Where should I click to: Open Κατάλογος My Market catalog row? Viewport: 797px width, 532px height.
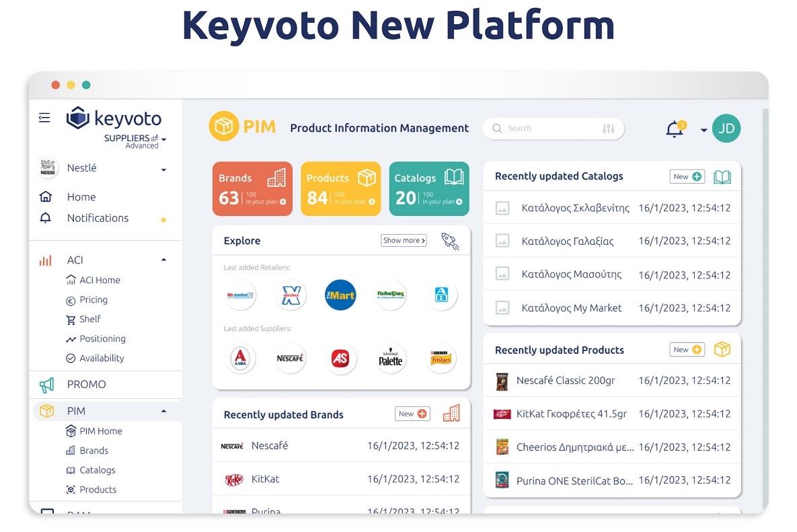click(612, 308)
